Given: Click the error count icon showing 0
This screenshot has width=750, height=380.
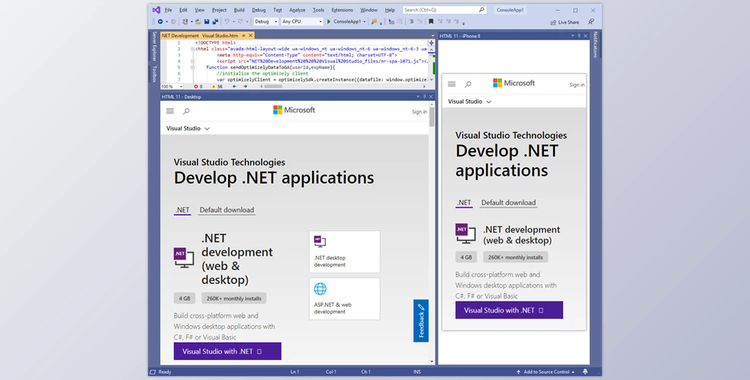Looking at the screenshot, I should [x=196, y=87].
